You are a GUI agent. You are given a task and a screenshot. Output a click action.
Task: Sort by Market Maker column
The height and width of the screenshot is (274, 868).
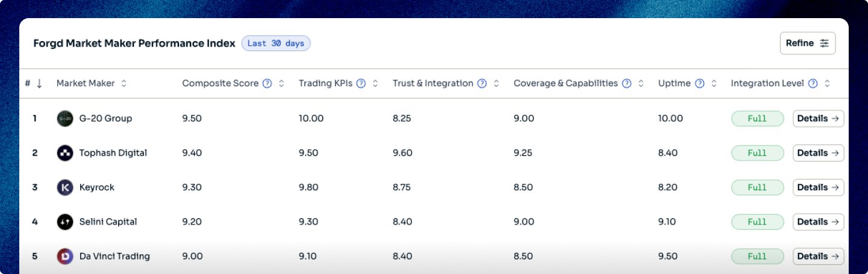124,84
